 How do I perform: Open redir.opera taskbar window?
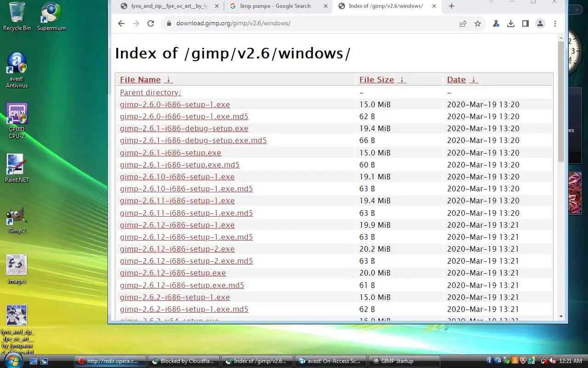110,361
